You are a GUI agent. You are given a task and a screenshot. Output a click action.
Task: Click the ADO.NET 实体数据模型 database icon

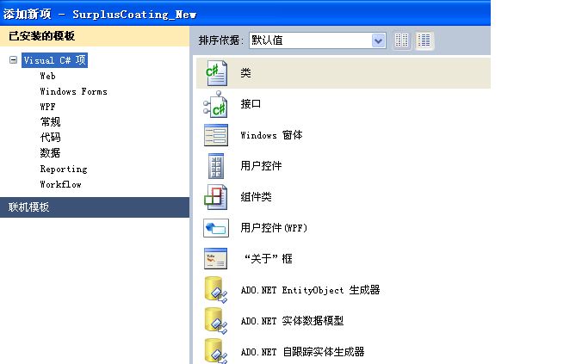click(x=215, y=321)
